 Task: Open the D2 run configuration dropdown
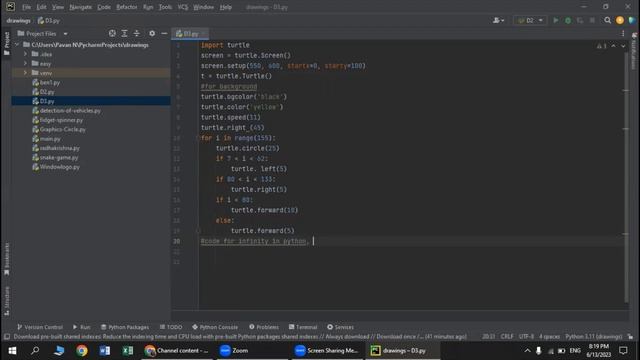click(530, 20)
